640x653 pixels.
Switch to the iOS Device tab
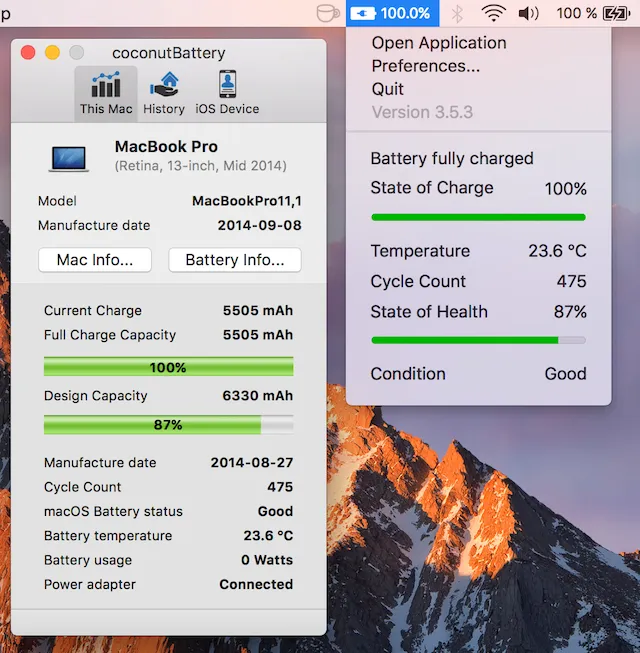[x=227, y=94]
